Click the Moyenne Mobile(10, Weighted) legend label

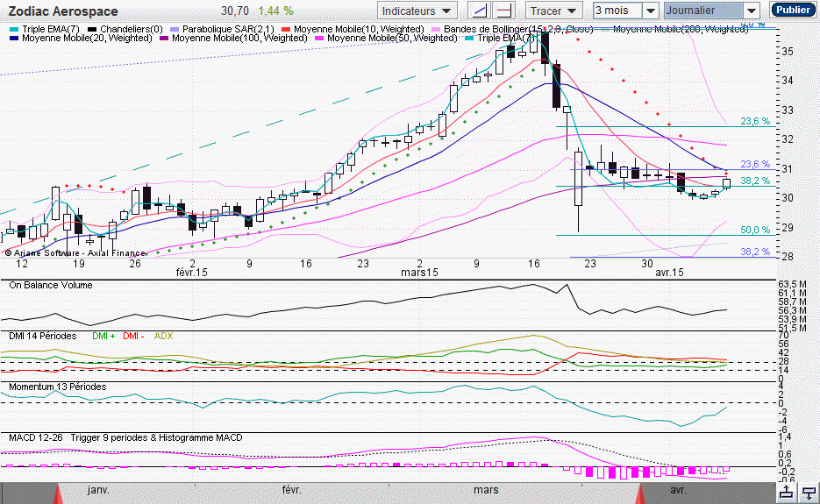359,29
